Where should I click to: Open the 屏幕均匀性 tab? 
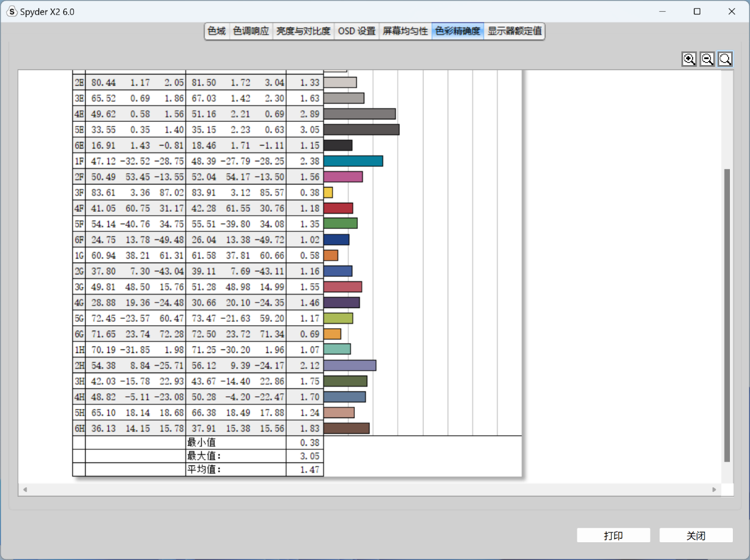click(x=405, y=31)
